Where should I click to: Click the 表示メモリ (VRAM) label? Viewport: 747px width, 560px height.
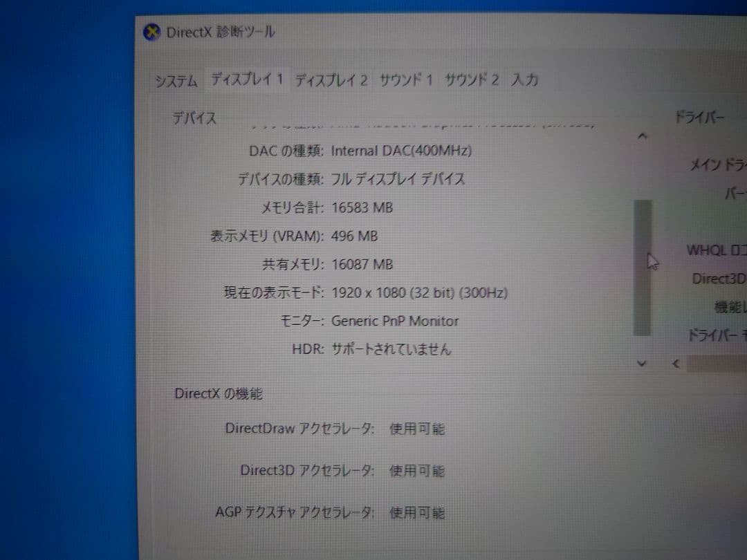pos(267,236)
